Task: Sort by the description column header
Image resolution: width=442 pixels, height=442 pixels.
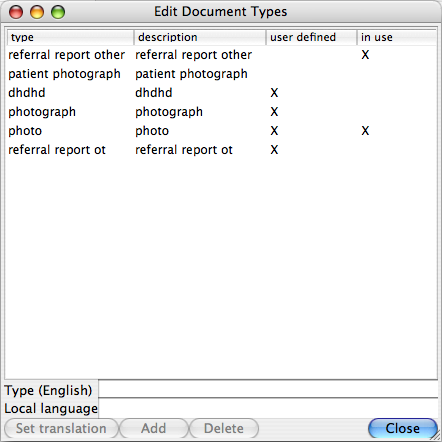Action: [x=199, y=37]
